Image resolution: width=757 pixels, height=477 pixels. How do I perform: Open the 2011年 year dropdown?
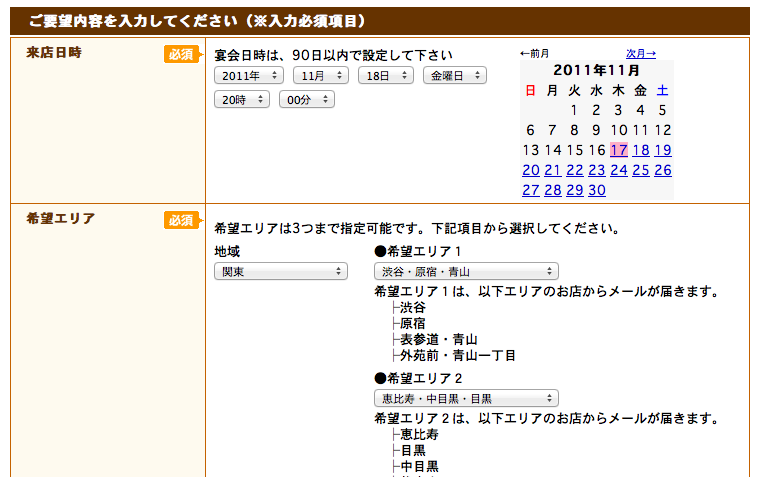pos(249,76)
